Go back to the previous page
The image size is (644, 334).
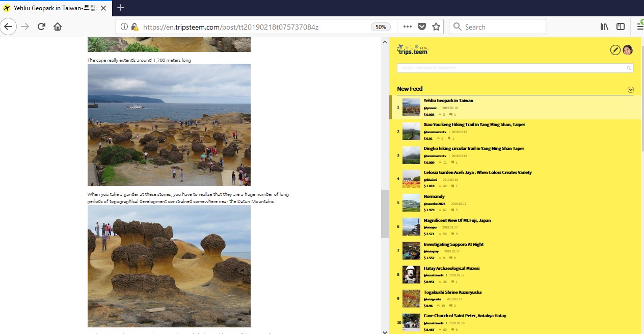pos(8,27)
